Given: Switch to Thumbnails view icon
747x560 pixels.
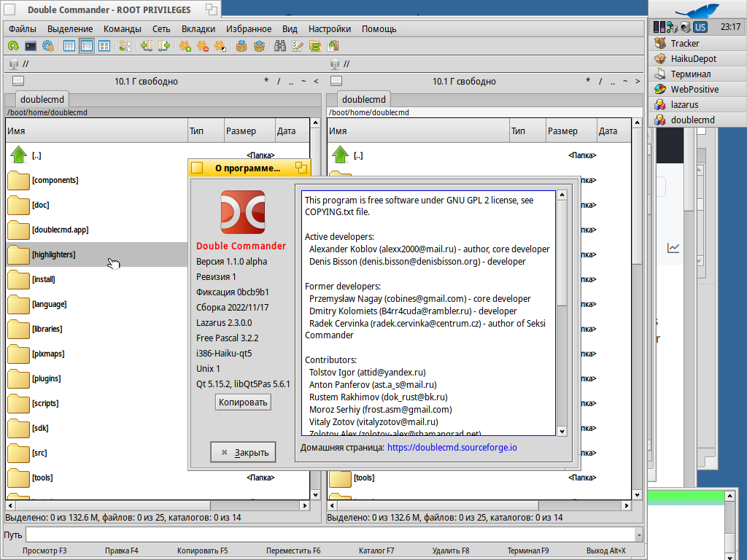Looking at the screenshot, I should pyautogui.click(x=104, y=46).
